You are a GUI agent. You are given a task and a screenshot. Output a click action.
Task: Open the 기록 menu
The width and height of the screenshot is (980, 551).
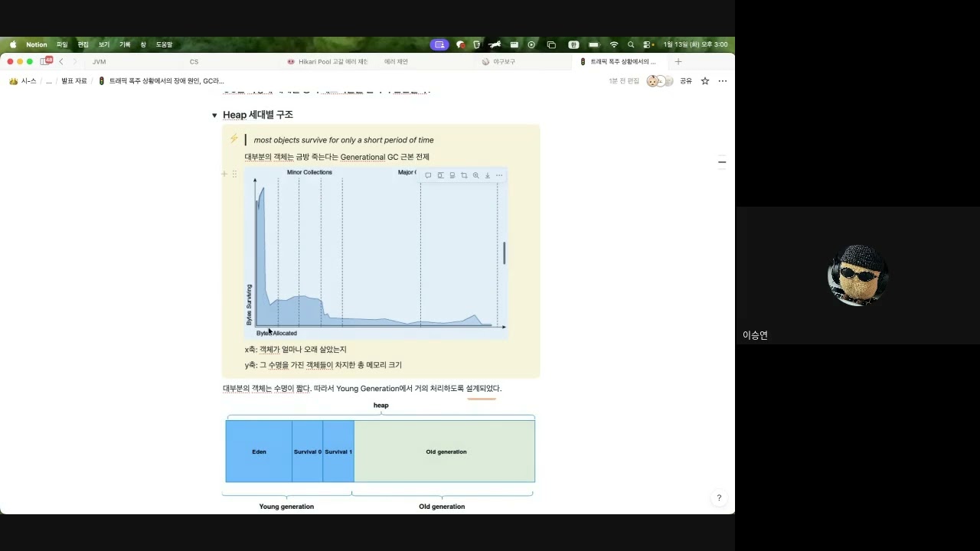coord(125,44)
